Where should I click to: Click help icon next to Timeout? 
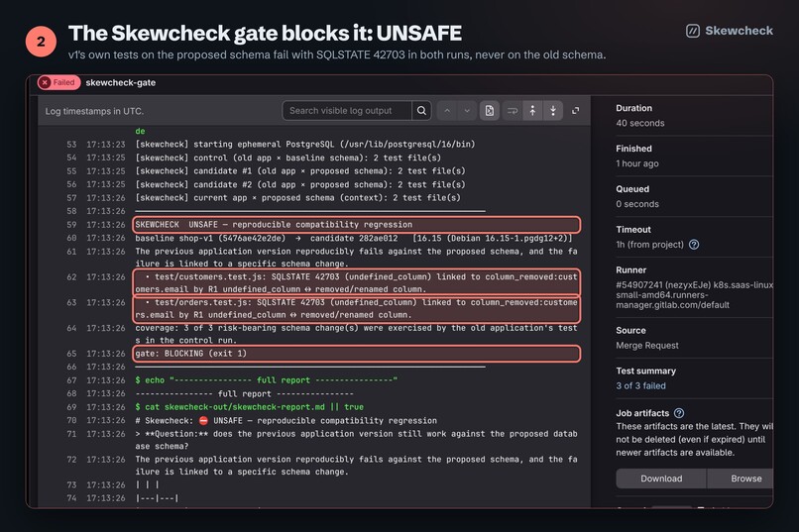694,245
